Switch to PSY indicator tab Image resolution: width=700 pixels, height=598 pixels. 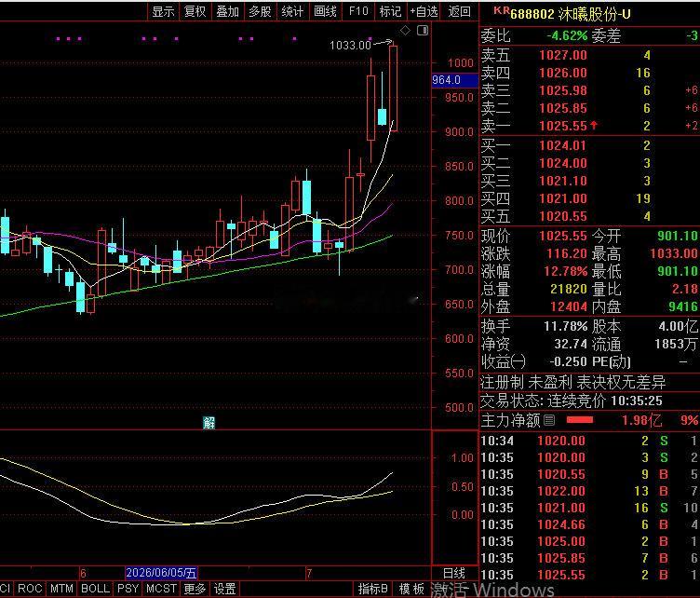[128, 589]
